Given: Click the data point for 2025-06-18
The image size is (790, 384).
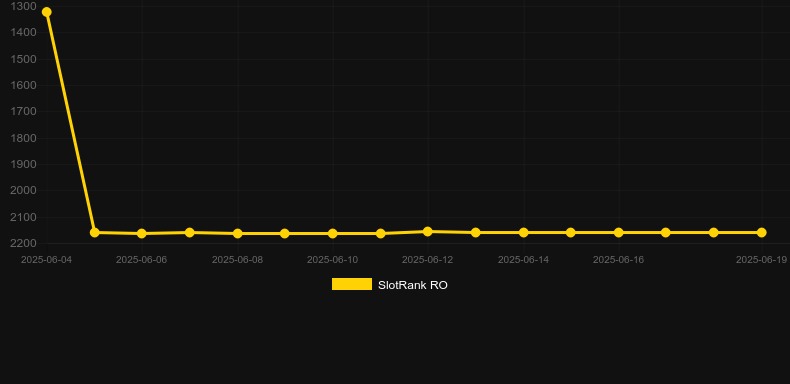Looking at the screenshot, I should [713, 232].
